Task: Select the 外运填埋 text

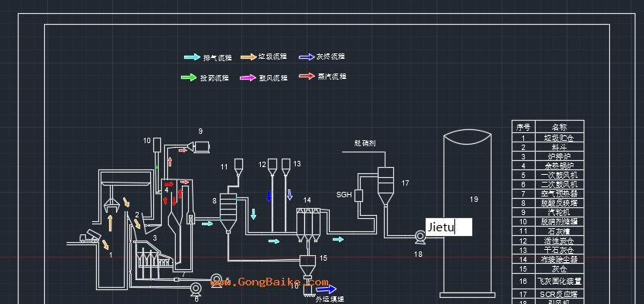Action: (330, 300)
